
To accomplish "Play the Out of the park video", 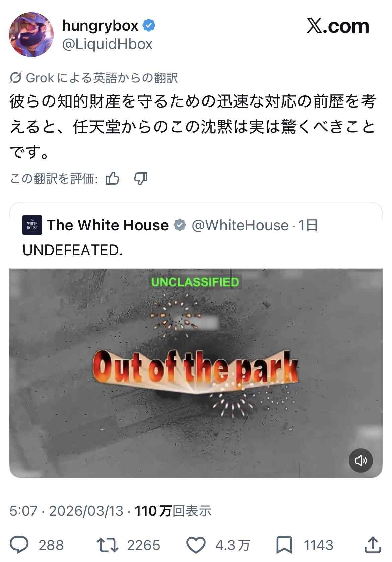I will point(196,373).
